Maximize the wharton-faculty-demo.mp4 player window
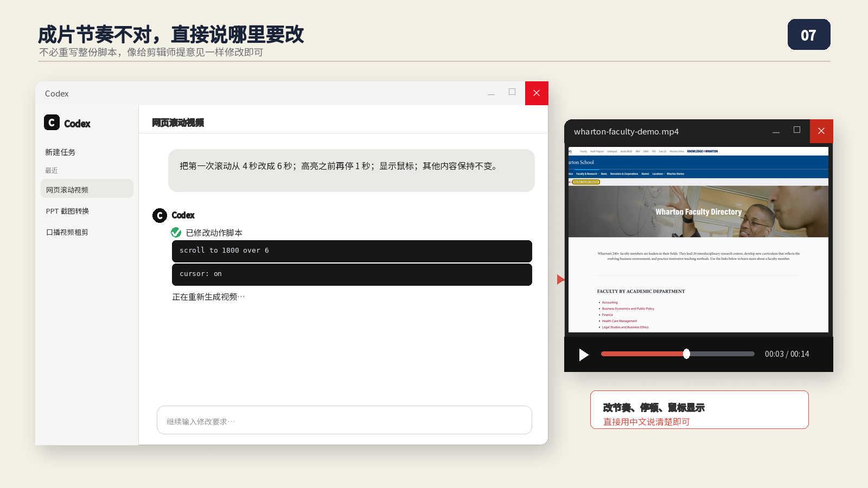Screen dimensions: 868x488 [x=797, y=130]
